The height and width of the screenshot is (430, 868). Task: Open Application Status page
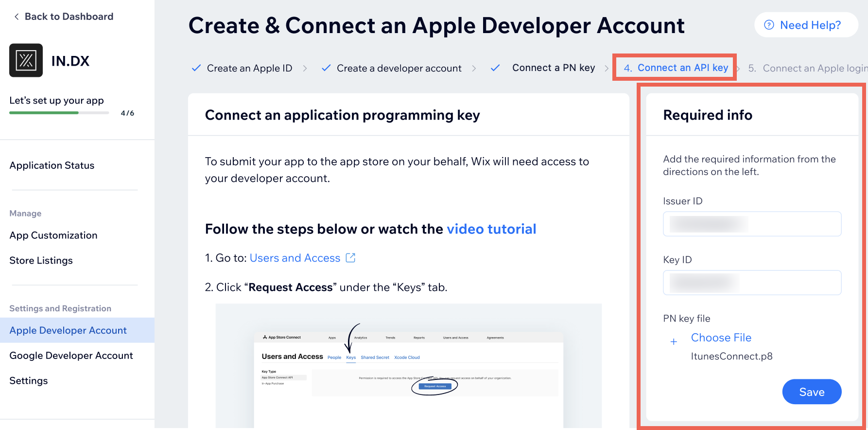52,165
